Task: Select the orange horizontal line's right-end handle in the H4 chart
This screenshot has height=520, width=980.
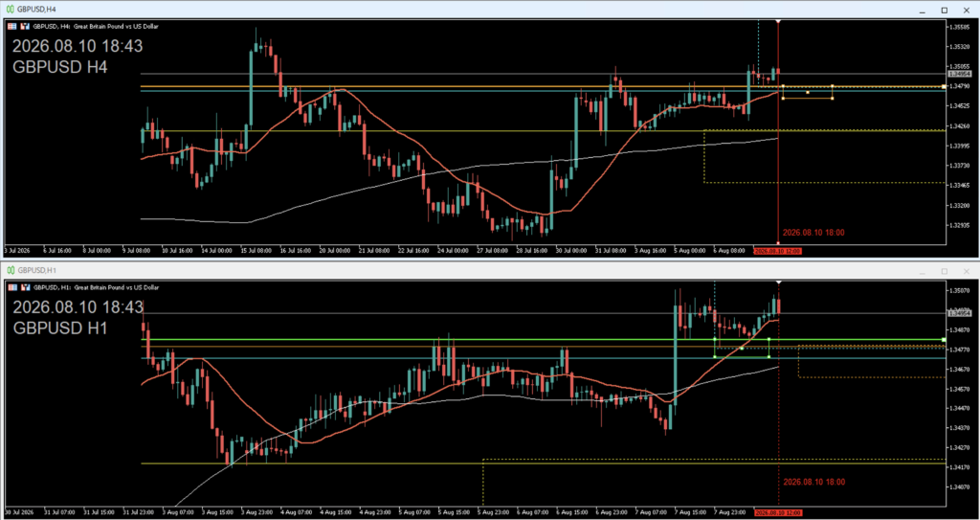Action: click(943, 86)
